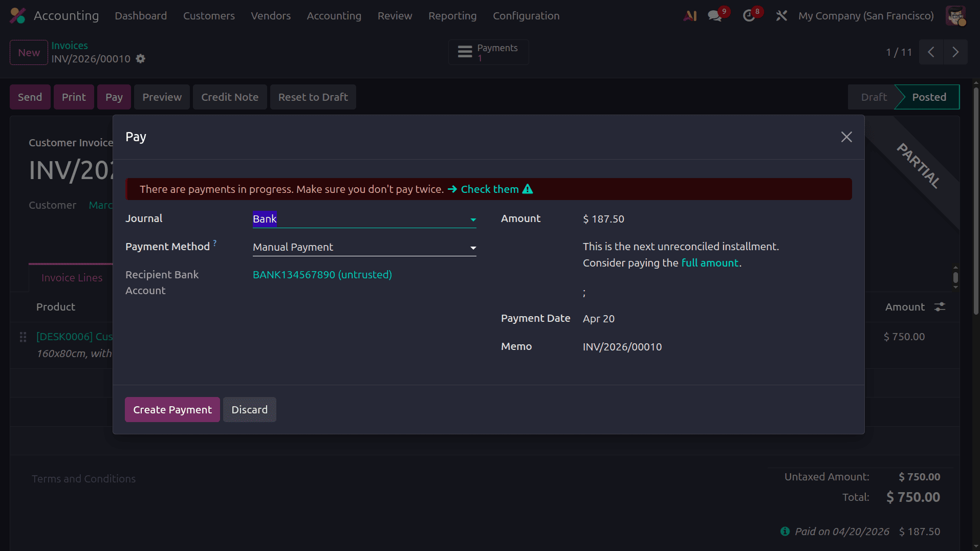Open the activities icon showing 8 items
The image size is (980, 551).
click(x=748, y=15)
